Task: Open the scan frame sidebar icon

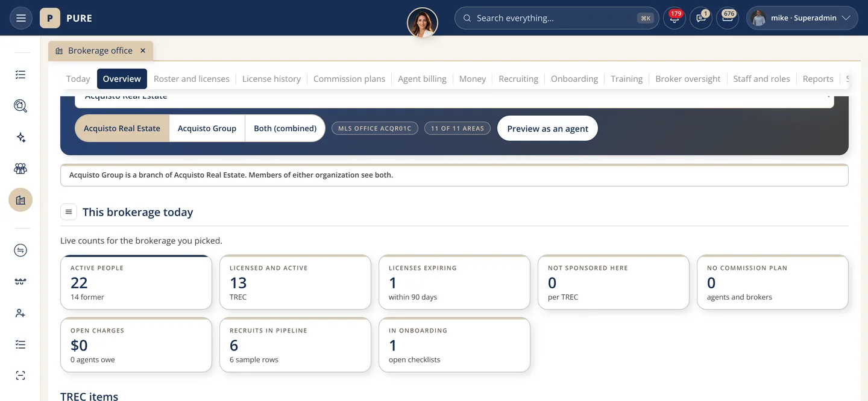Action: [20, 376]
